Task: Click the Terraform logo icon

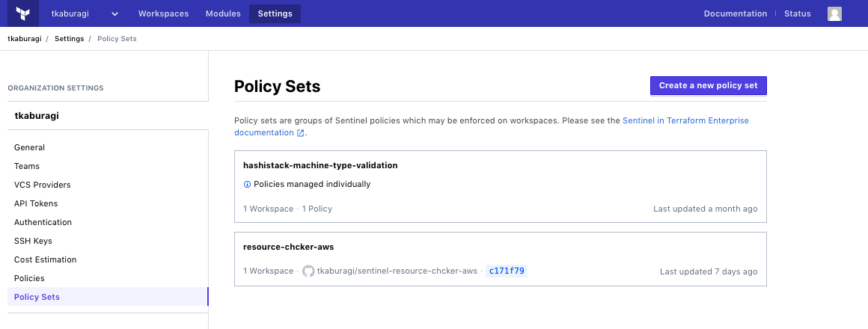Action: 22,13
